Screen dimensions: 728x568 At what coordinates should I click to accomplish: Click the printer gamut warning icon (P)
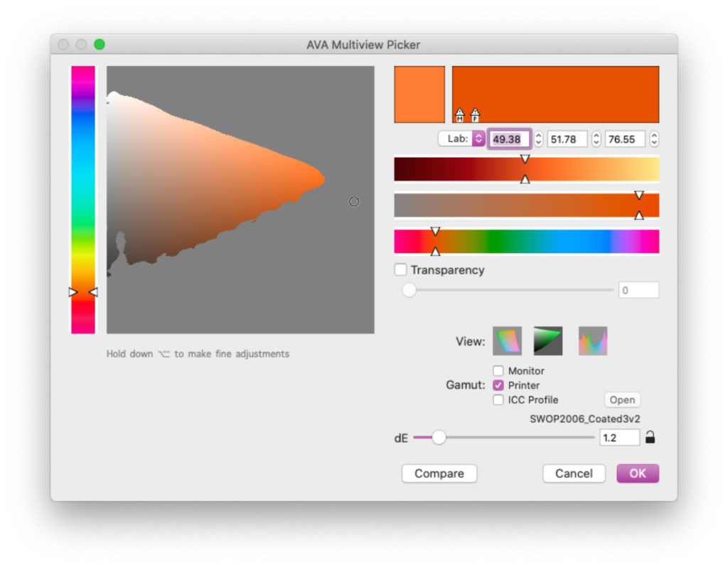(475, 114)
